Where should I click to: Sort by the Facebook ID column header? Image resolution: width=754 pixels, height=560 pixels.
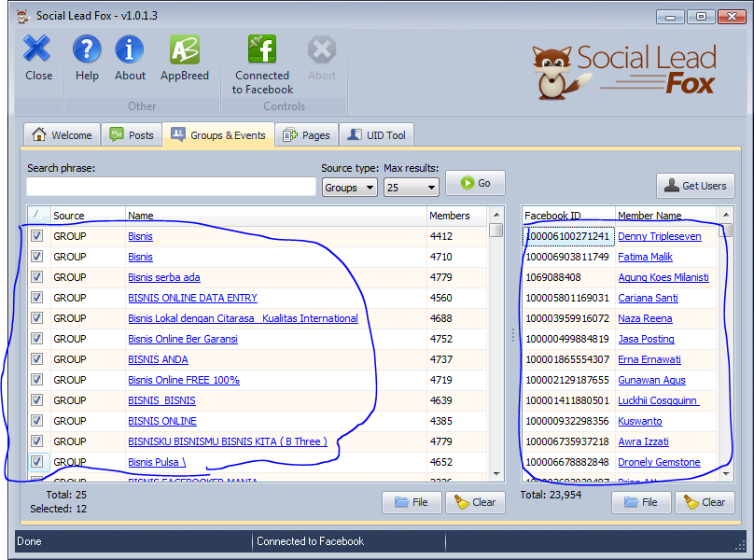coord(568,216)
